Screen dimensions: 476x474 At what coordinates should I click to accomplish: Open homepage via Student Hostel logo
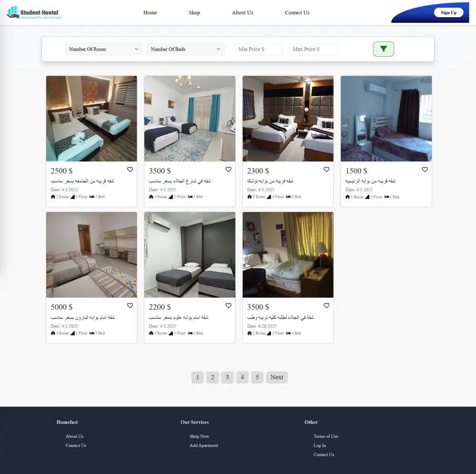tap(33, 12)
